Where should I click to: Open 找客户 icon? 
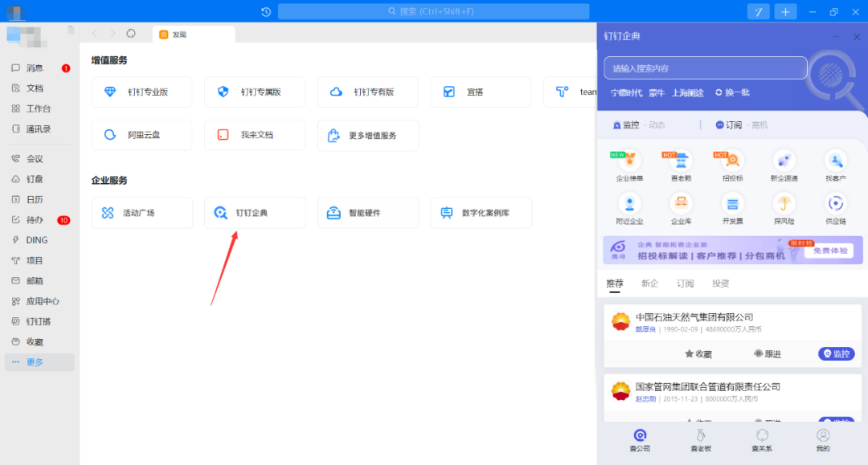tap(835, 166)
